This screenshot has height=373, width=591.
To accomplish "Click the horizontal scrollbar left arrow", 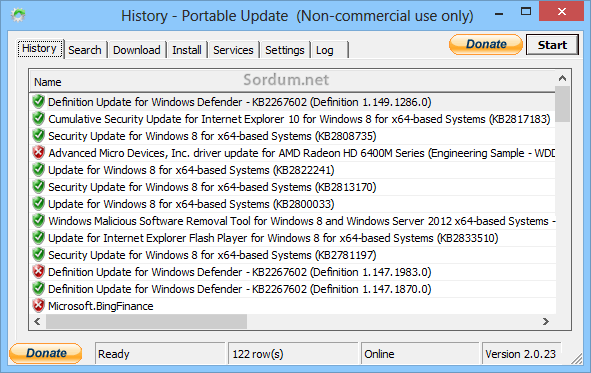I will pos(37,321).
